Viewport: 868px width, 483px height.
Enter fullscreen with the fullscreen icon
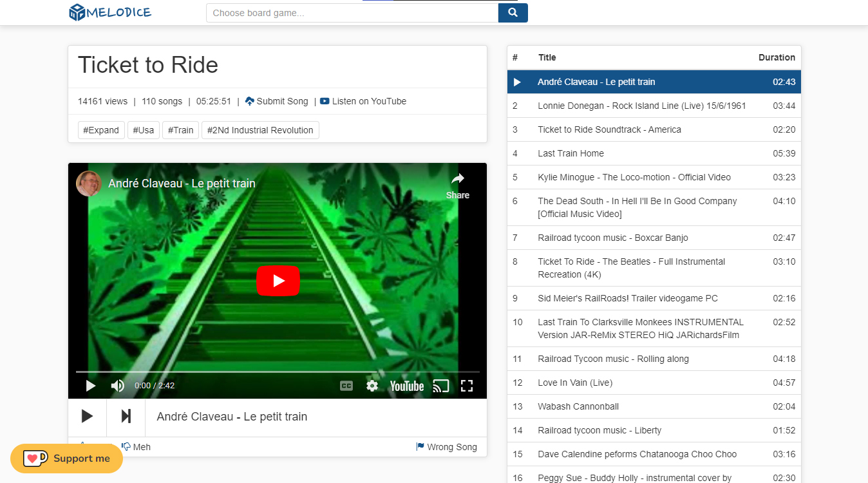tap(467, 386)
